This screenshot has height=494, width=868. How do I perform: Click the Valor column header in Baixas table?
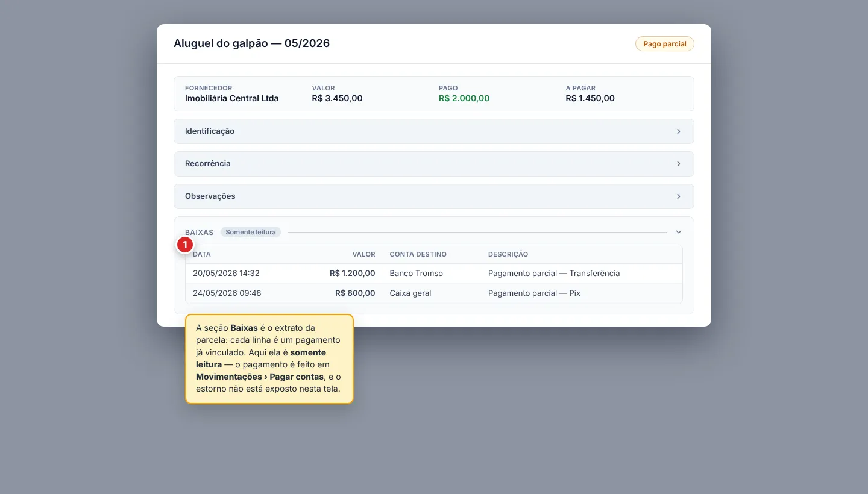coord(364,254)
